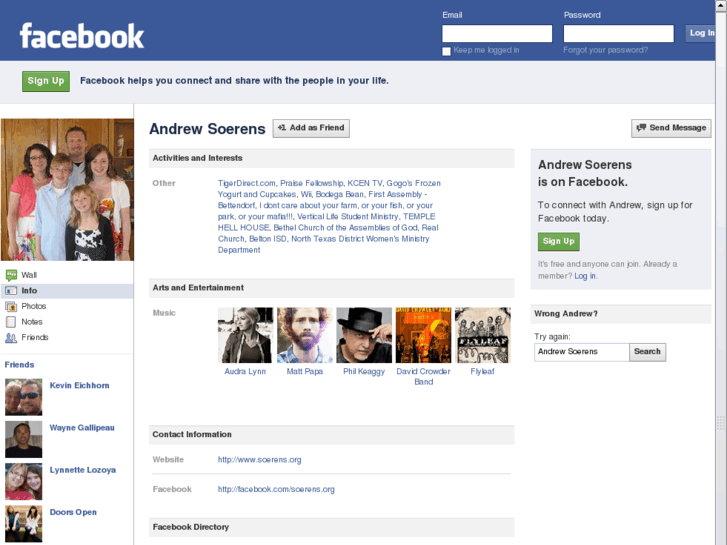Click the Try again name search field
Image resolution: width=727 pixels, height=545 pixels.
click(x=581, y=352)
